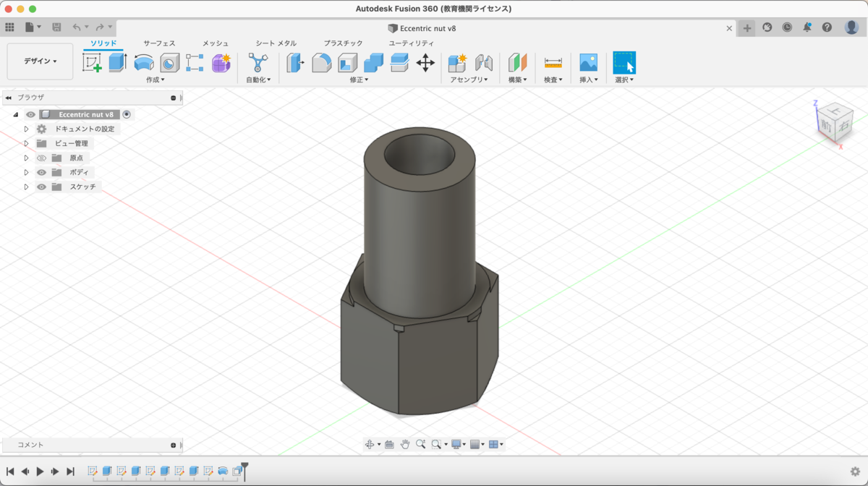
Task: Toggle the activate radio button on Eccentric nut v8
Action: pos(127,114)
